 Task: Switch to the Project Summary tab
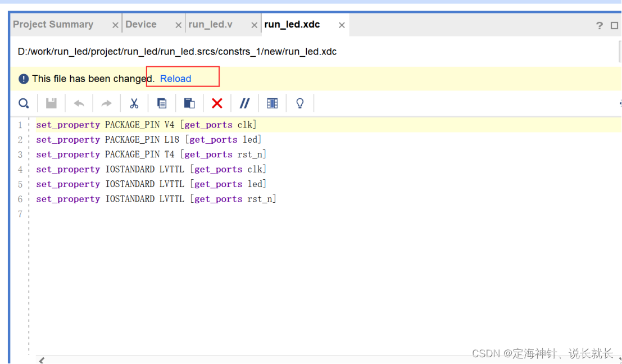pos(53,25)
